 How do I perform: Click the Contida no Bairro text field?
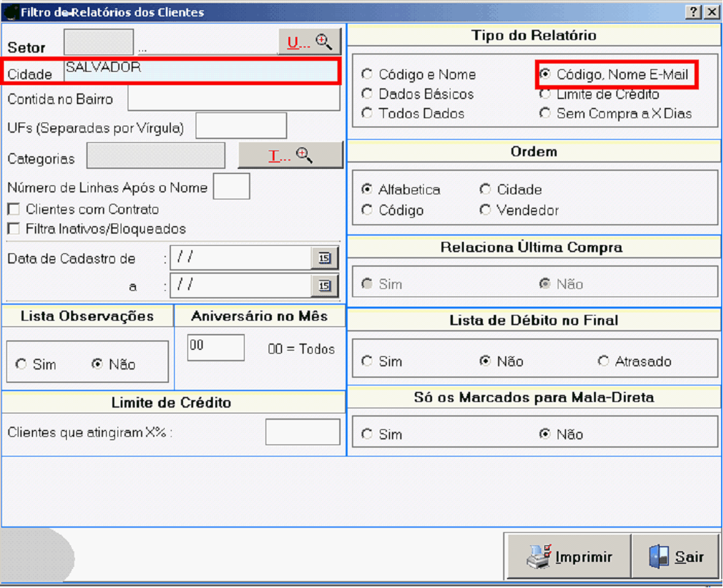coord(233,99)
